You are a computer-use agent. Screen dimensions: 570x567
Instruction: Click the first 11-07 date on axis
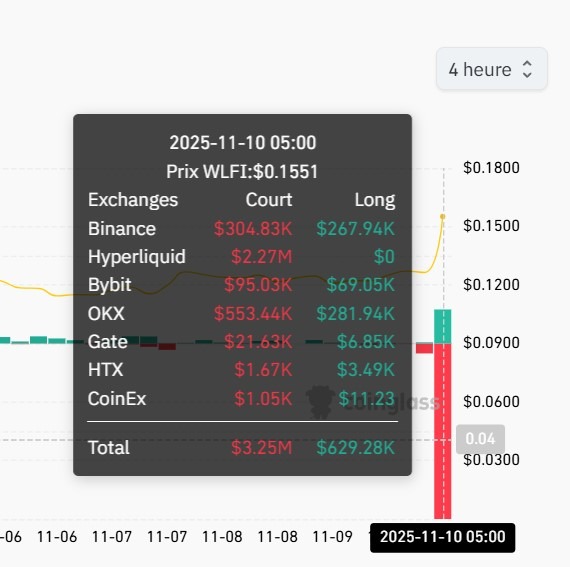[112, 537]
